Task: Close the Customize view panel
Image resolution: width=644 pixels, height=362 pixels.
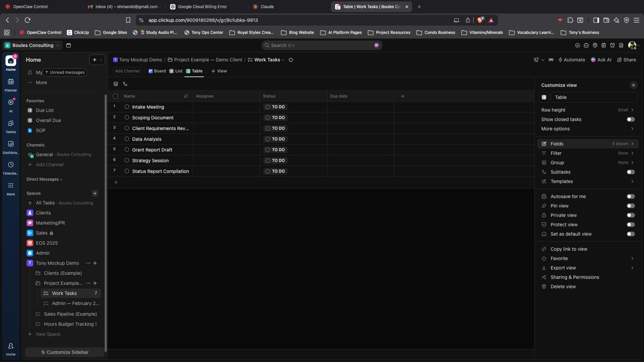Action: (x=633, y=85)
